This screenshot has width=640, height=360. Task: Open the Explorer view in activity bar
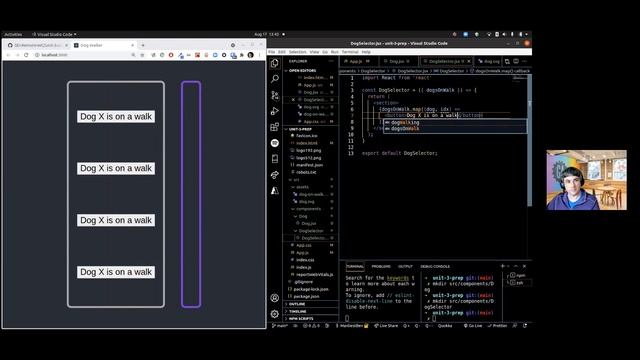tap(275, 63)
